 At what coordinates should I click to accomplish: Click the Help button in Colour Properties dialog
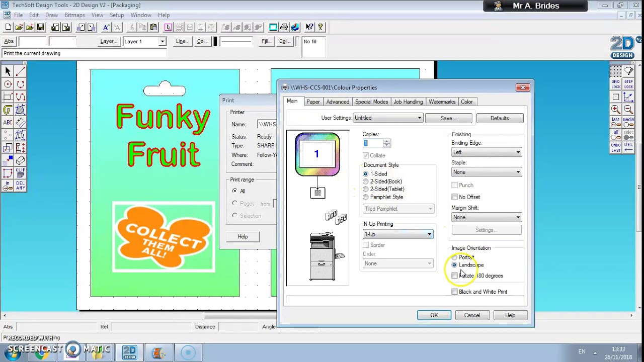pos(510,315)
